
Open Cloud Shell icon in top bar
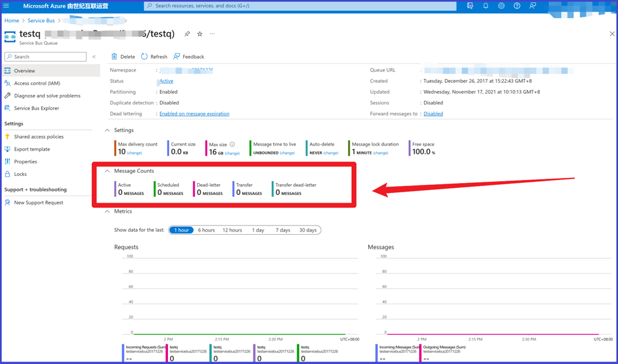[x=470, y=6]
